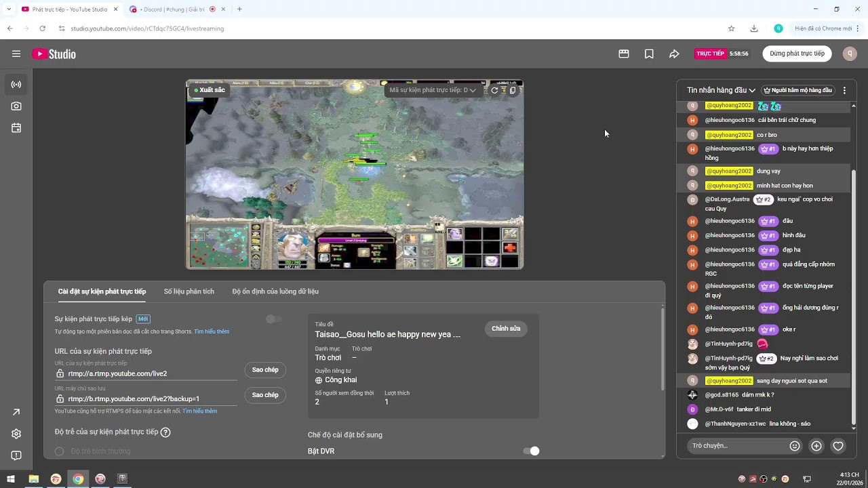The image size is (868, 488).
Task: Open the send feedback icon
Action: pyautogui.click(x=16, y=455)
